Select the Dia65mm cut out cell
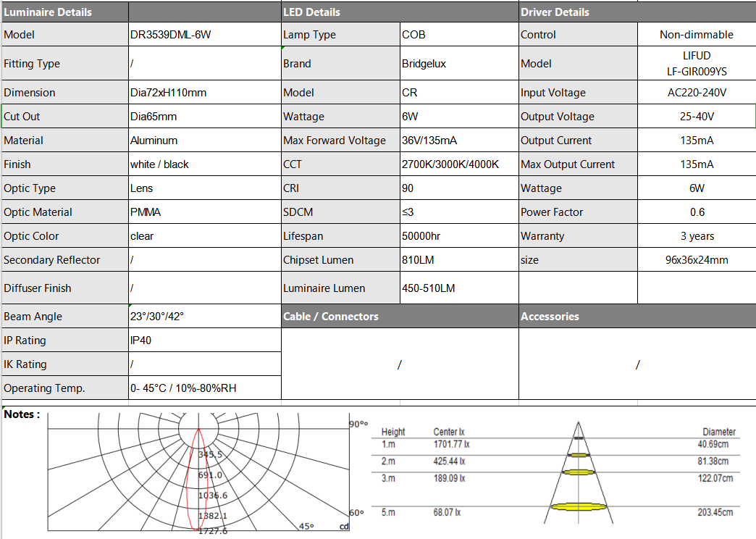 [x=205, y=117]
